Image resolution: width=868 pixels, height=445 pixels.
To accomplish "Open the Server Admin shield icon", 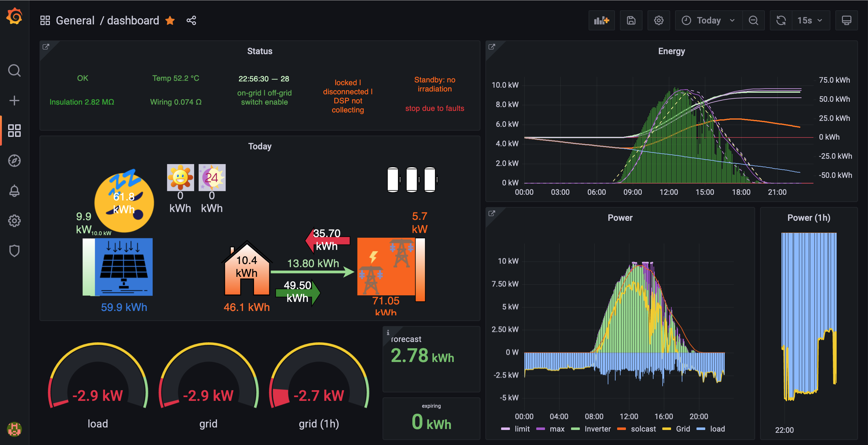I will 14,251.
